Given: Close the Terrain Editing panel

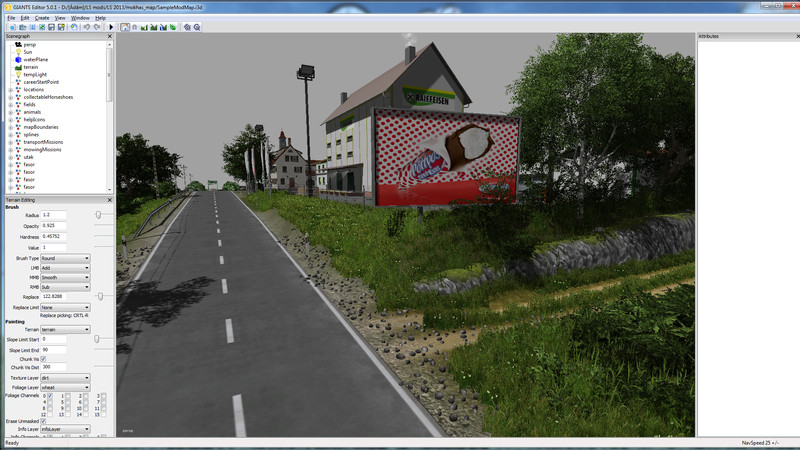Looking at the screenshot, I should pos(109,200).
